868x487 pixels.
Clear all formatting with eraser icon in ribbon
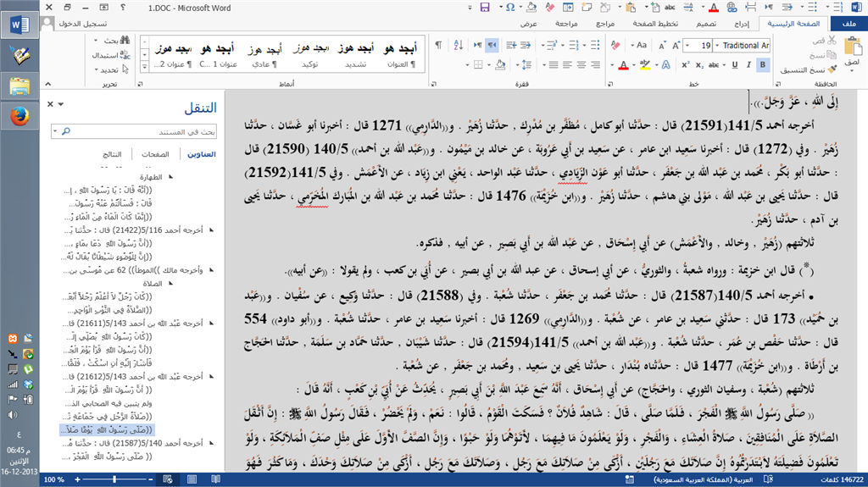pyautogui.click(x=615, y=45)
